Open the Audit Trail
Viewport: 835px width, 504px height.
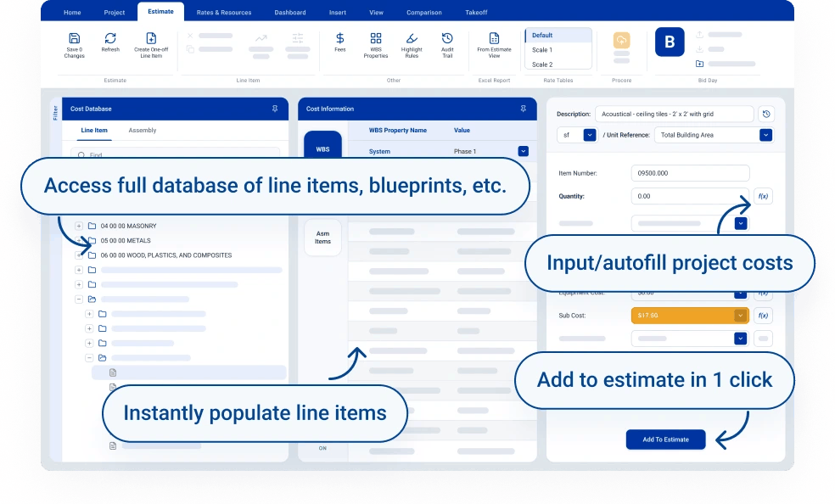point(447,38)
